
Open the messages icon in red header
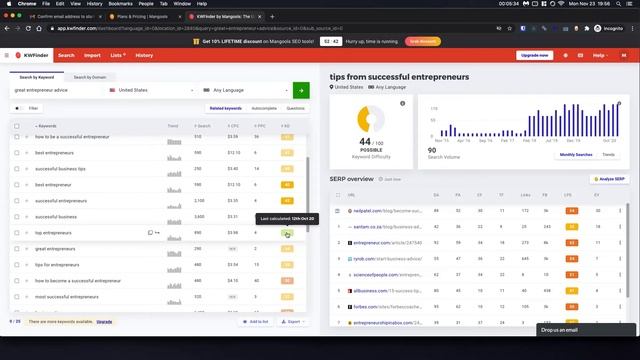pos(580,55)
